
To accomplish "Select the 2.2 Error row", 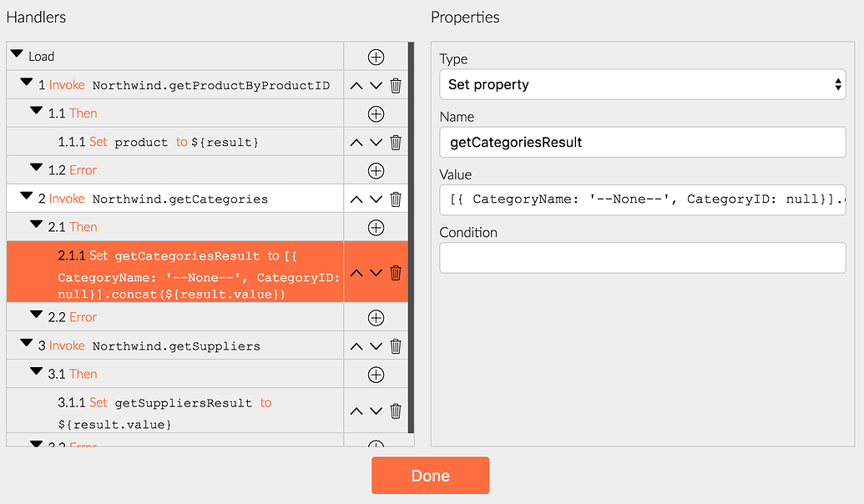I will tap(175, 317).
